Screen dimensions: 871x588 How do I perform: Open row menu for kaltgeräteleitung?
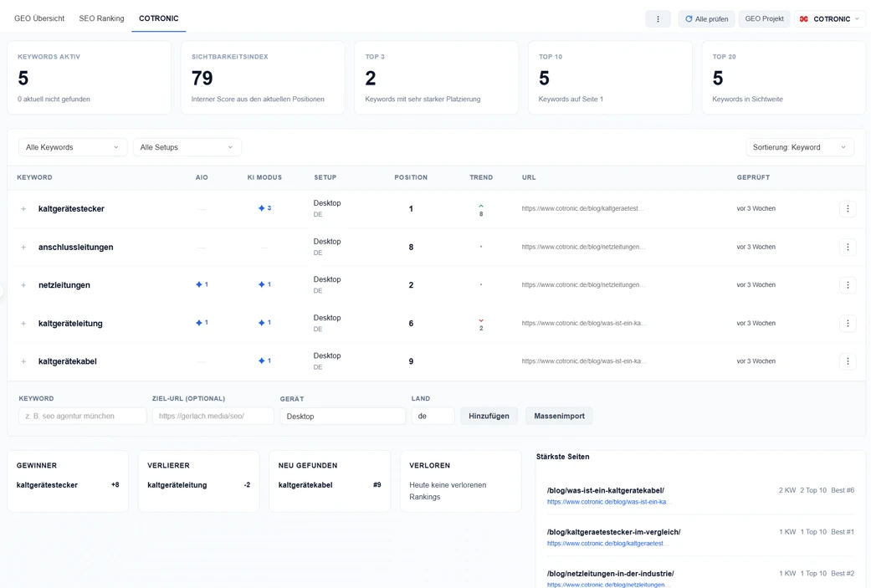848,323
